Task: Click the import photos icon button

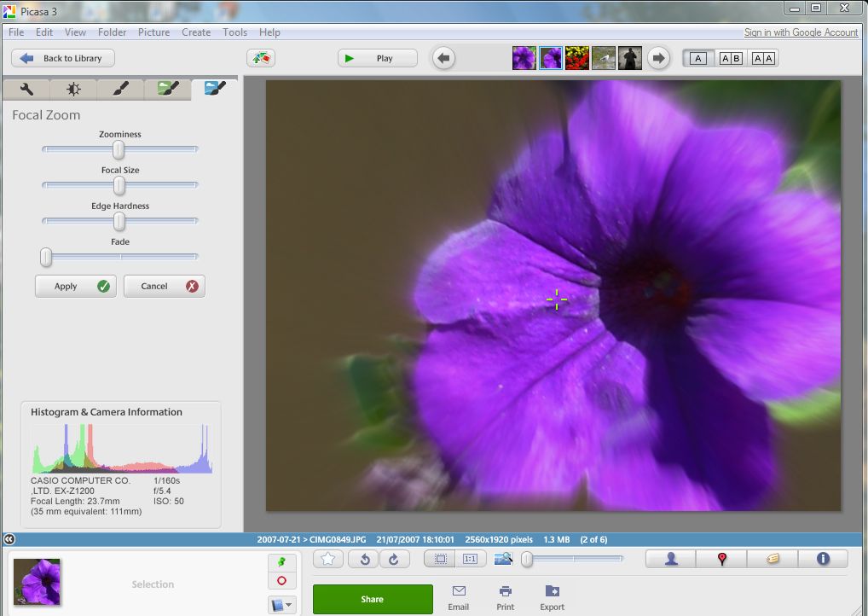Action: [261, 58]
